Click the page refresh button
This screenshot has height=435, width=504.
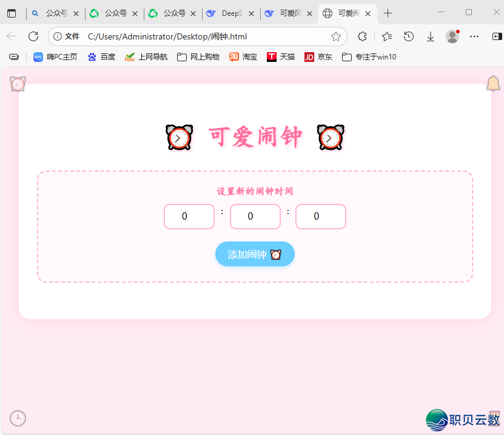(x=33, y=36)
